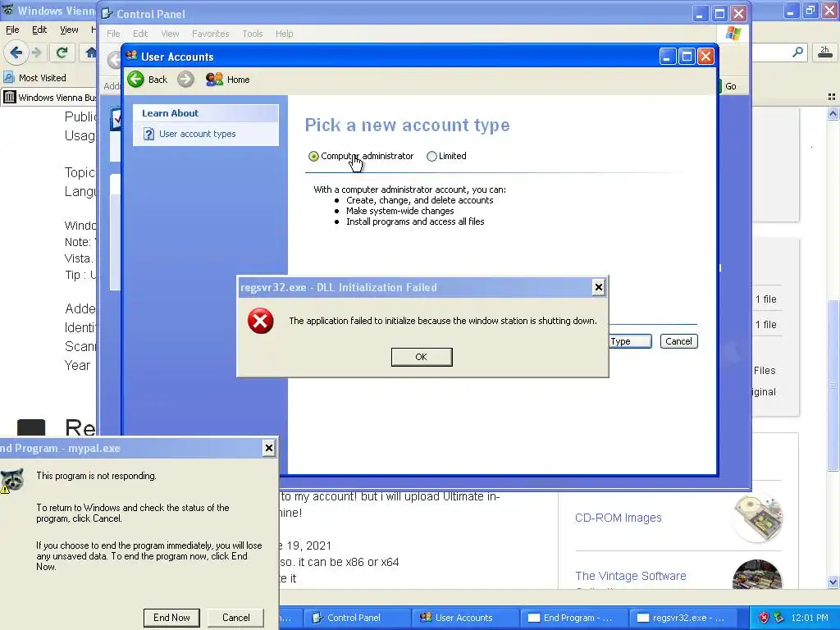Click the Vintage Software collection thumbnail
Image resolution: width=840 pixels, height=630 pixels.
click(756, 575)
